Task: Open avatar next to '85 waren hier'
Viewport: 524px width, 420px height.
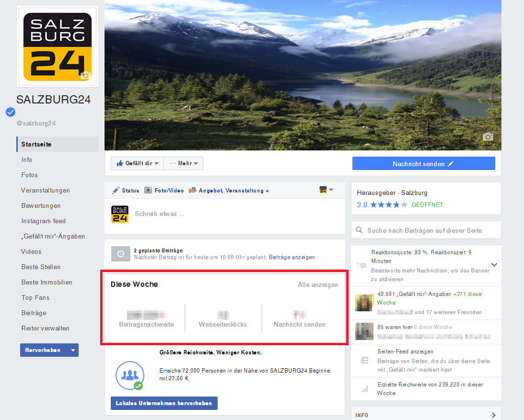Action: pyautogui.click(x=364, y=331)
